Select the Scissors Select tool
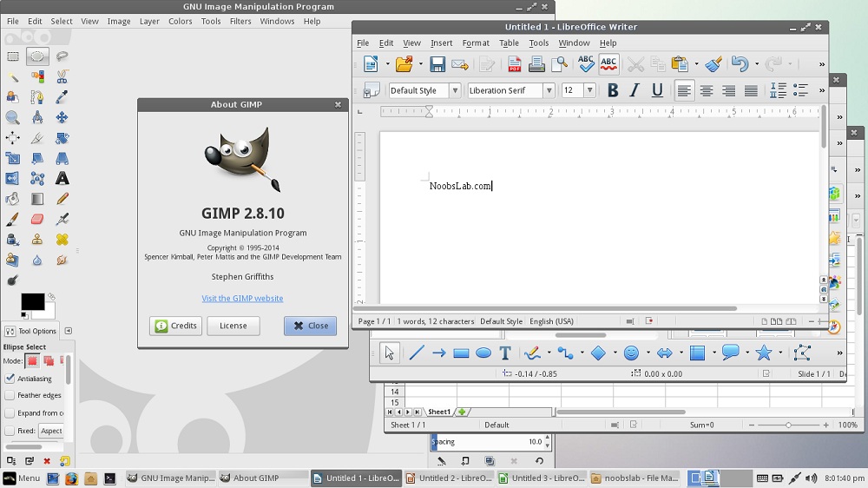This screenshot has width=868, height=488. [x=62, y=76]
